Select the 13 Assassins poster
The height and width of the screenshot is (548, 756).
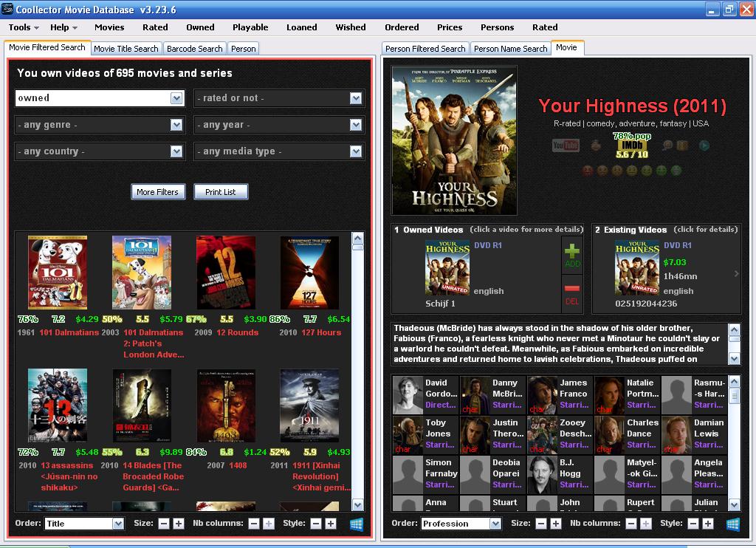click(x=58, y=405)
